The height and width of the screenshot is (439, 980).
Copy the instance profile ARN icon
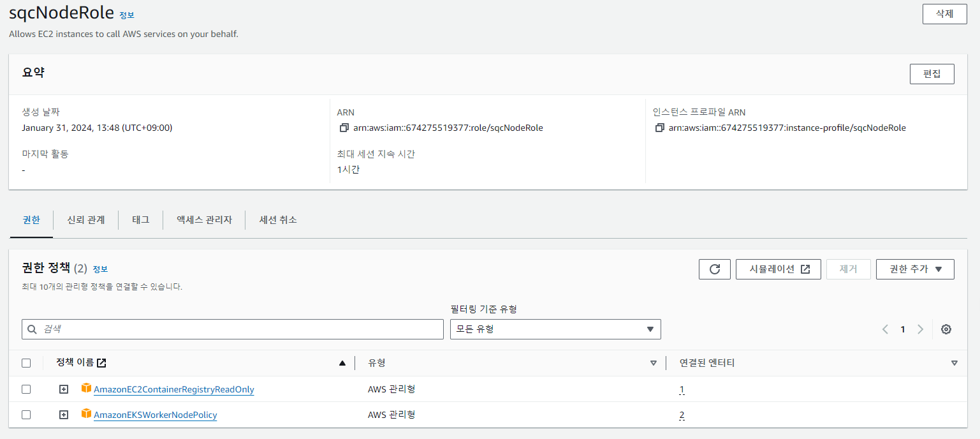(x=660, y=128)
